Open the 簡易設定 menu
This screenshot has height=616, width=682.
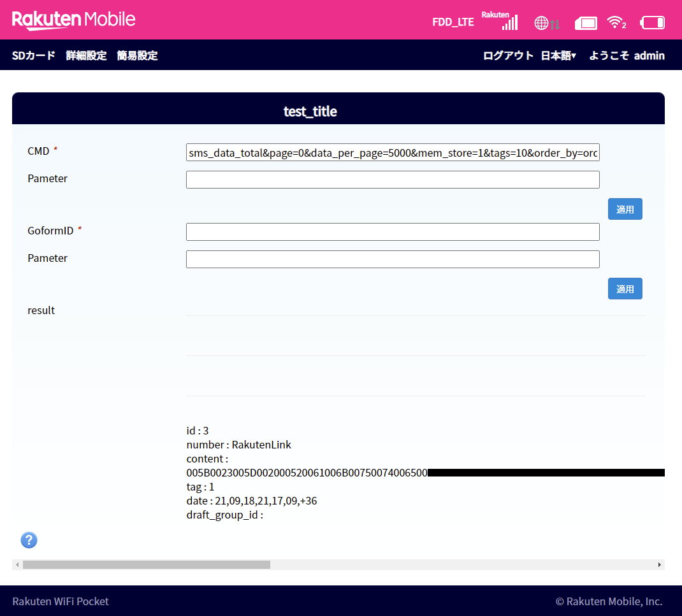point(137,55)
